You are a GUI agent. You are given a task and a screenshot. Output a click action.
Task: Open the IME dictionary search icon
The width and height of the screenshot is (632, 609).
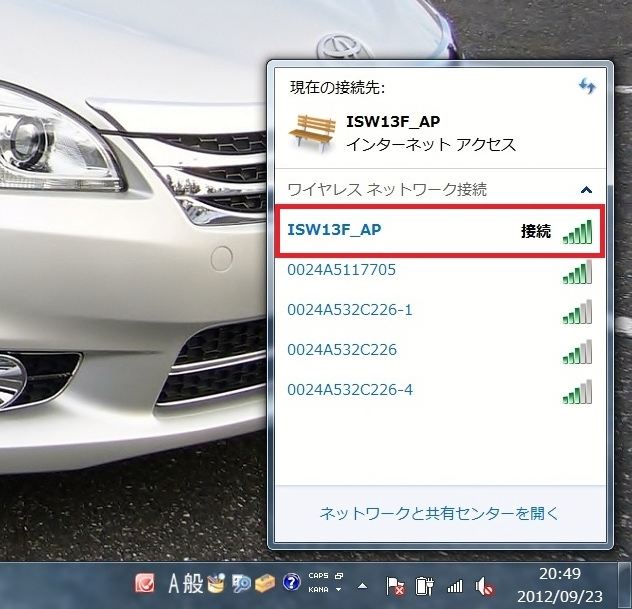(241, 583)
